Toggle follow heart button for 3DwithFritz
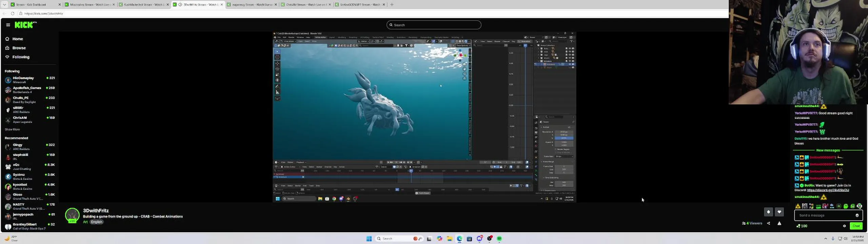This screenshot has height=244, width=868. [x=779, y=212]
